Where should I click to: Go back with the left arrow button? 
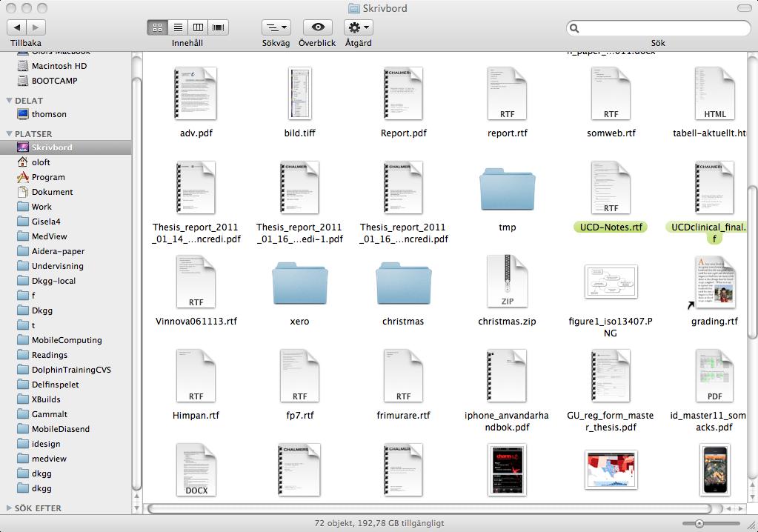pos(17,27)
